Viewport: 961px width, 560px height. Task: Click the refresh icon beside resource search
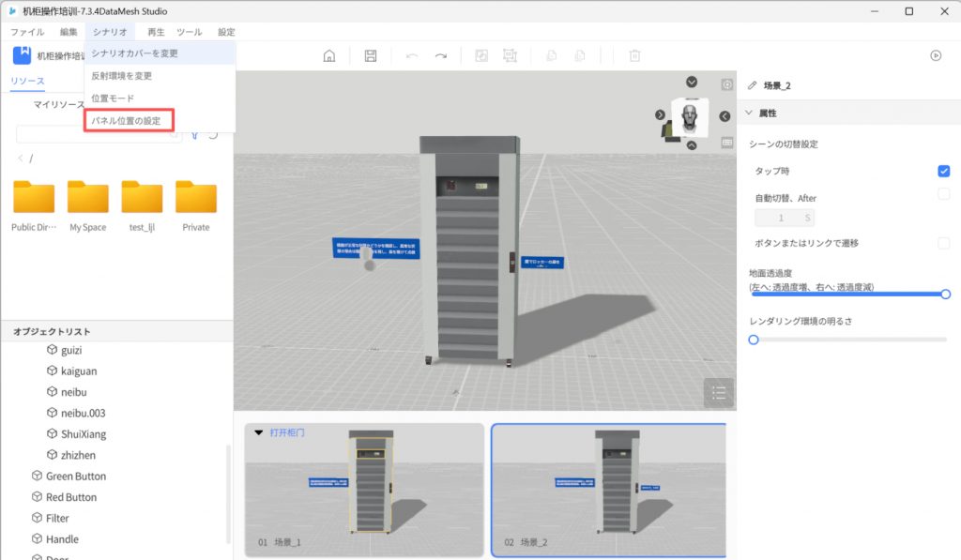click(213, 133)
